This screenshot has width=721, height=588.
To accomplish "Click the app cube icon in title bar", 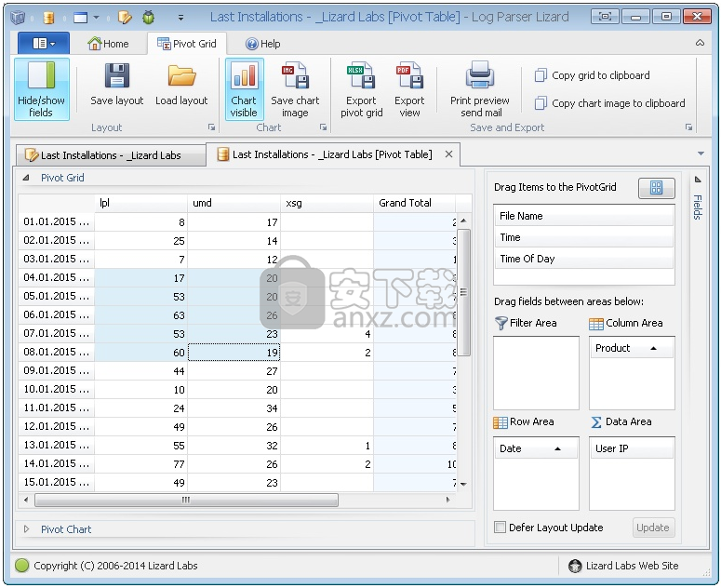I will (x=18, y=18).
